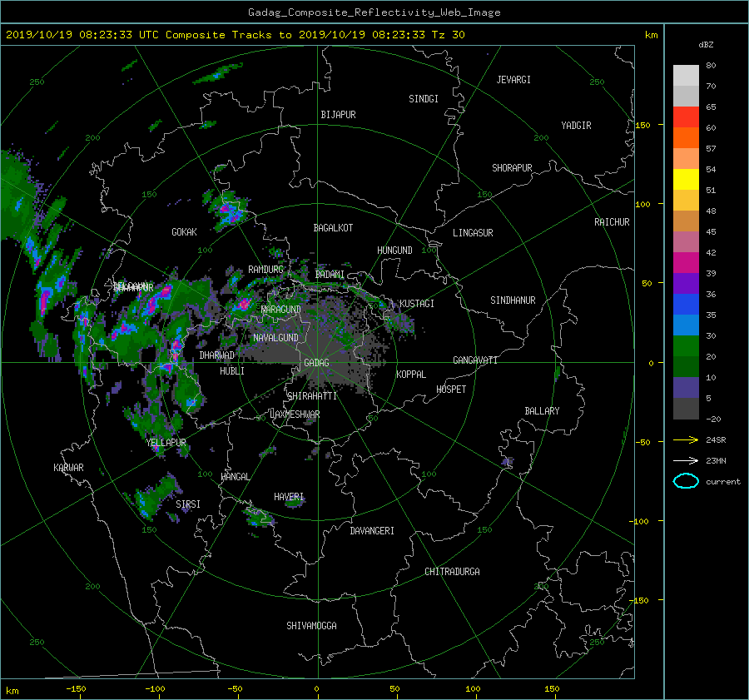Click the purple 39 dBZ color swatch
749x700 pixels.
tap(686, 283)
